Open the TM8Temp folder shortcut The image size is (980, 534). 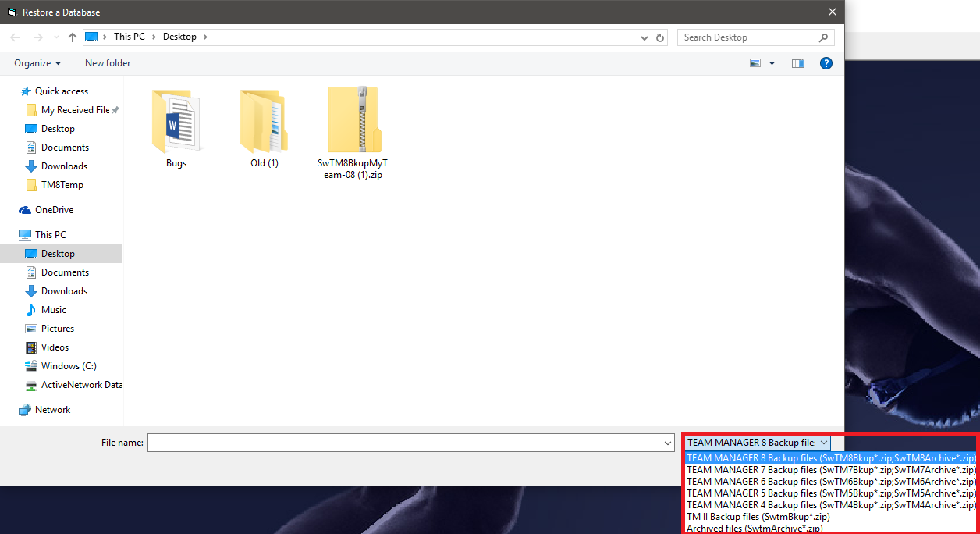[x=62, y=185]
